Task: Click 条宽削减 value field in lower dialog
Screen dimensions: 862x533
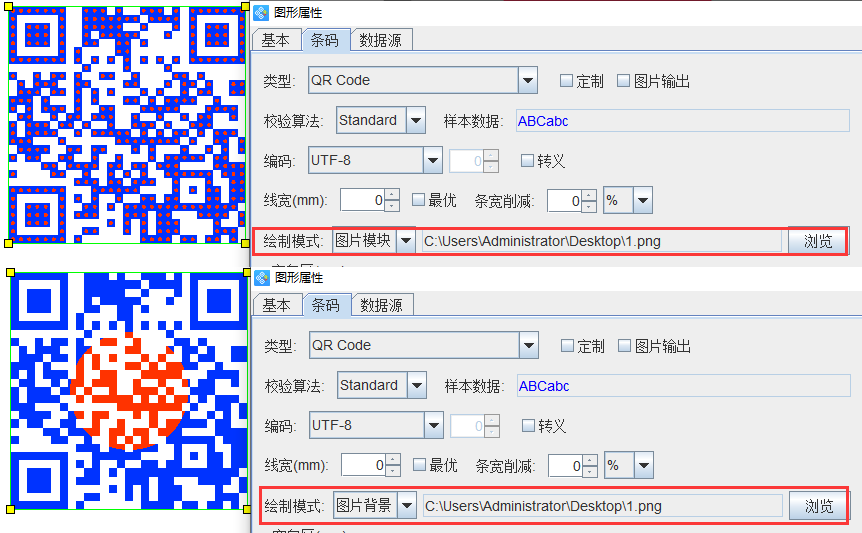Action: click(x=565, y=465)
